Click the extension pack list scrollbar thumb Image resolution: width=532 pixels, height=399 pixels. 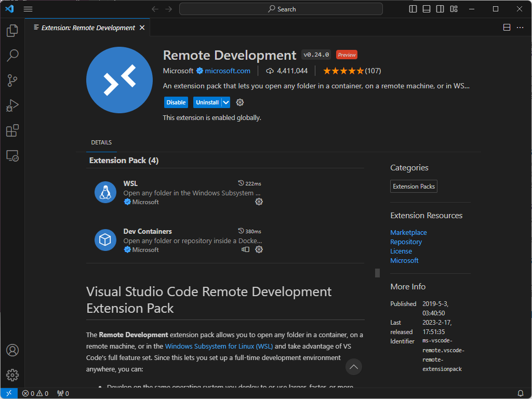point(377,273)
